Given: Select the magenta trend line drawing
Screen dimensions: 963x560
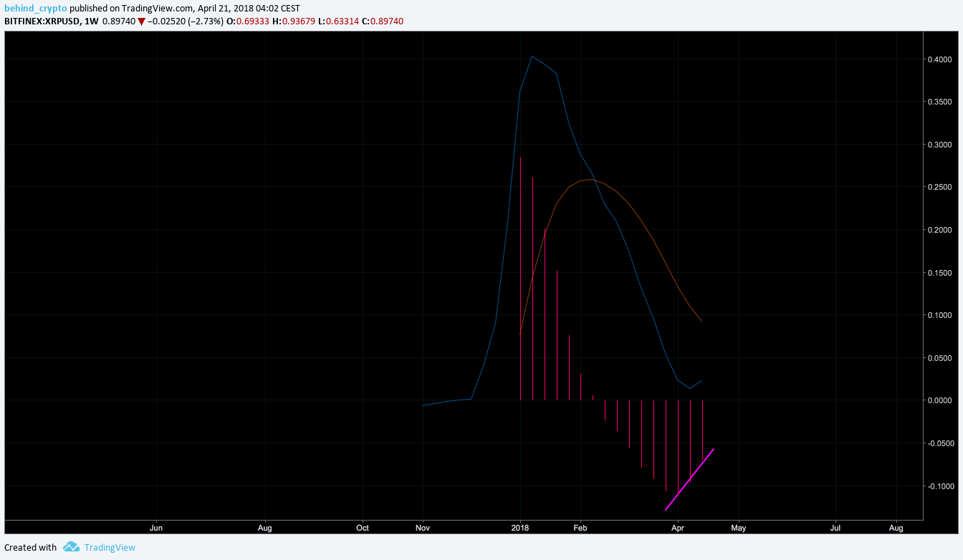Looking at the screenshot, I should pos(689,480).
